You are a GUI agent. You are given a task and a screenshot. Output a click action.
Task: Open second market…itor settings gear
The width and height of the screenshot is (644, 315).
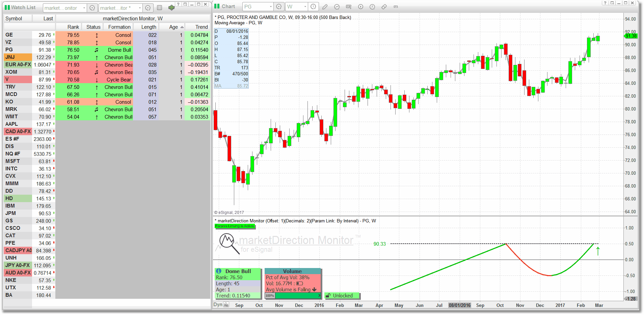[148, 8]
